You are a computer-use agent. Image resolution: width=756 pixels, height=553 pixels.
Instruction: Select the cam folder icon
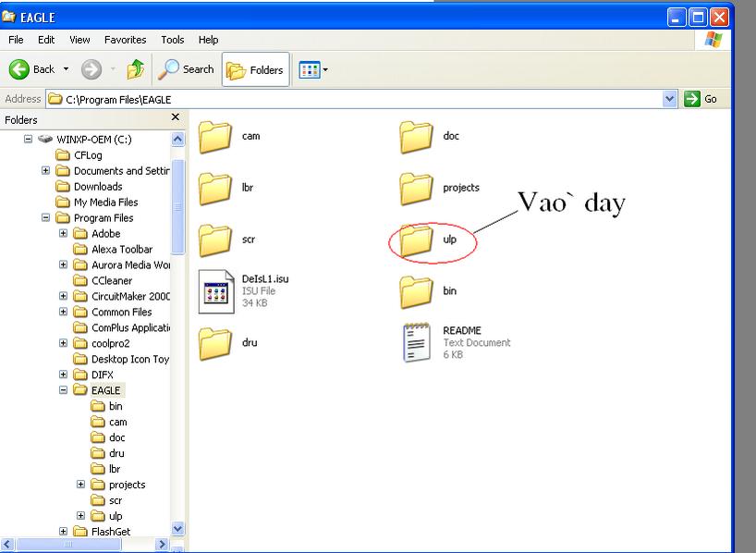tap(215, 137)
